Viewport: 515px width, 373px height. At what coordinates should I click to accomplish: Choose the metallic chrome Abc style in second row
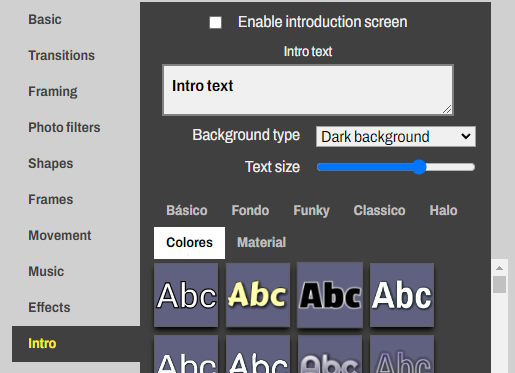click(x=330, y=354)
